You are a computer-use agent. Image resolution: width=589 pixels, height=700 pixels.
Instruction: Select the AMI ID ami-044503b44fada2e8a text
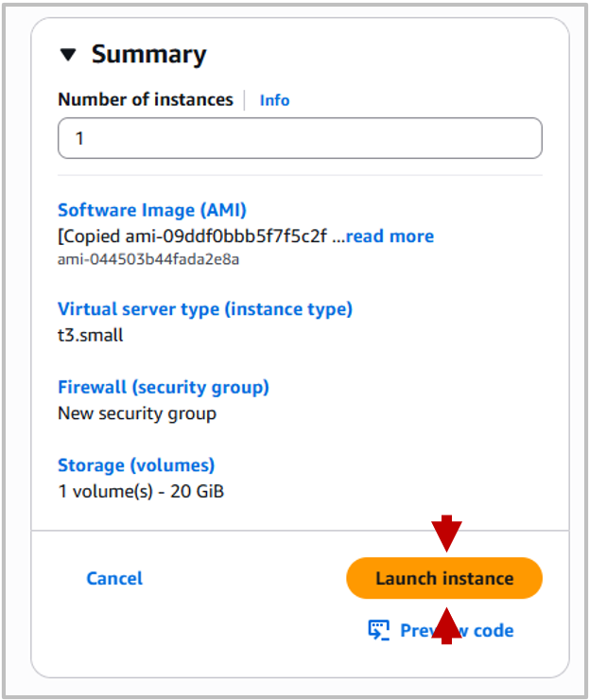coord(148,259)
